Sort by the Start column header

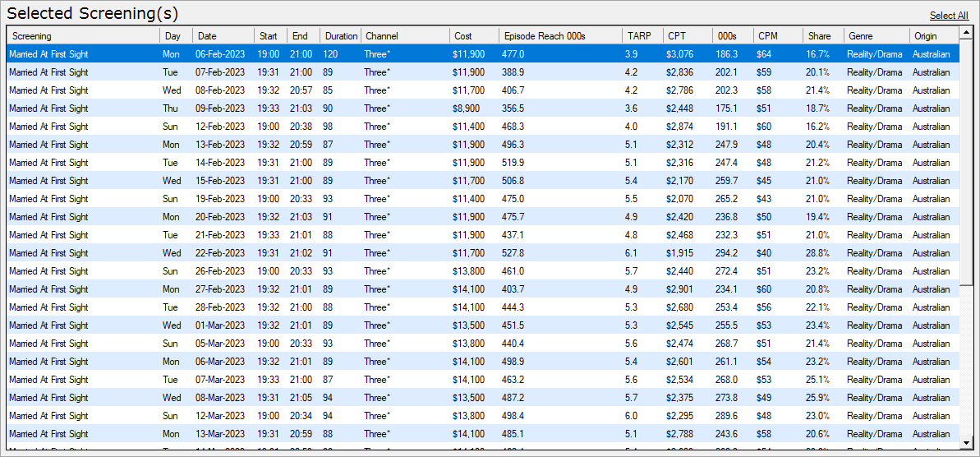(270, 36)
